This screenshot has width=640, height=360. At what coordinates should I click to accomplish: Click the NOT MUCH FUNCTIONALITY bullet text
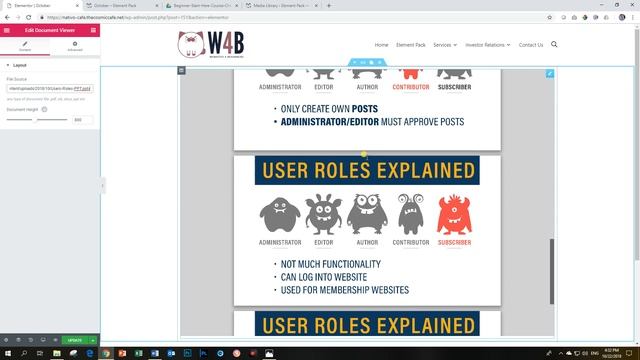[x=331, y=264]
